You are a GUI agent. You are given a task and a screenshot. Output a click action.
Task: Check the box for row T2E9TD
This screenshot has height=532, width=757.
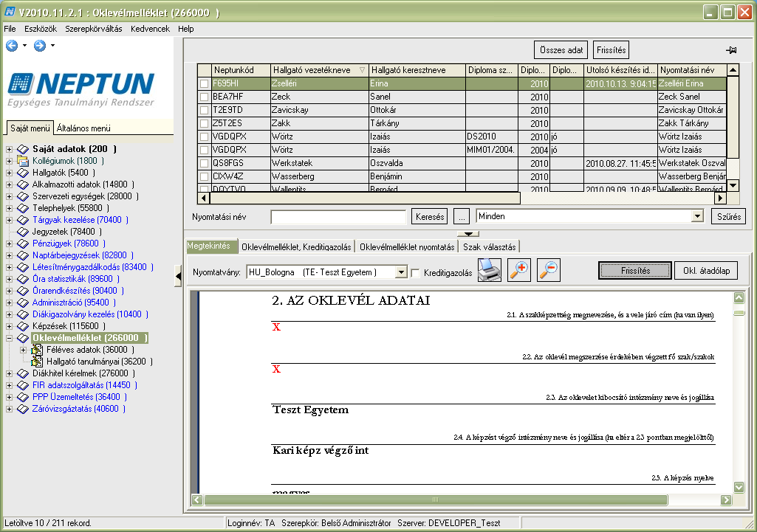click(205, 111)
